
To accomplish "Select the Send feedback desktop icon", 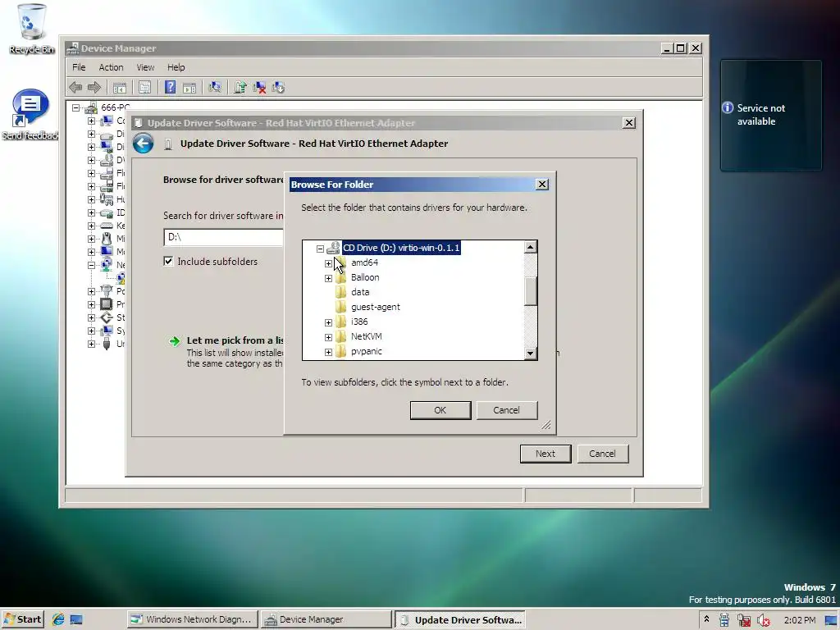I will 30,115.
